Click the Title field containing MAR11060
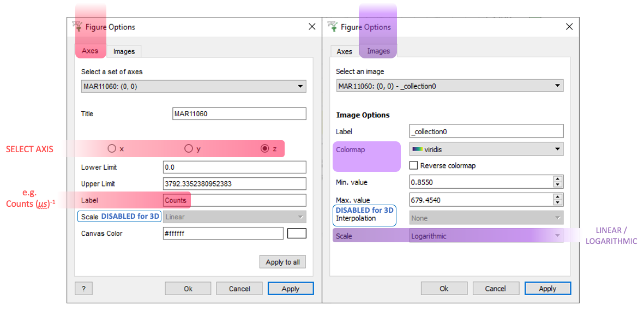 click(239, 114)
